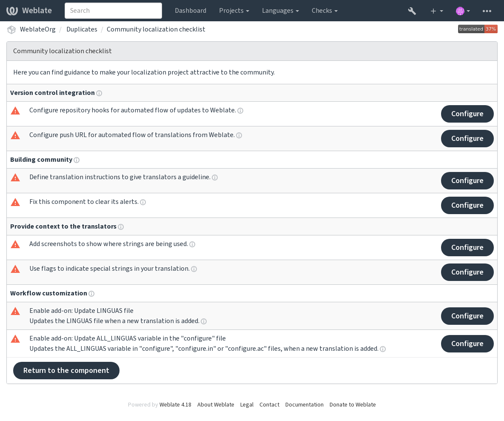The image size is (504, 421).
Task: Configure ALL_LINGUAS variable add-on
Action: (x=467, y=344)
